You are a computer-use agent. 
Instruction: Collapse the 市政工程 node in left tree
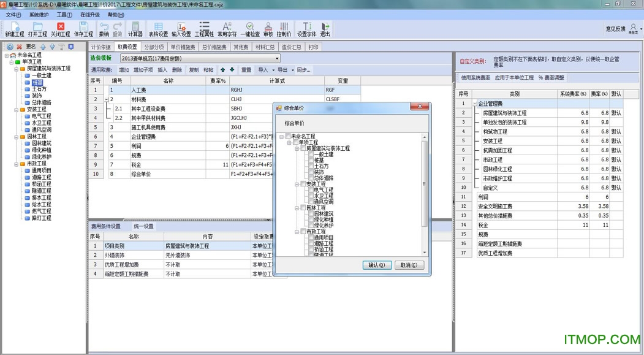point(16,164)
